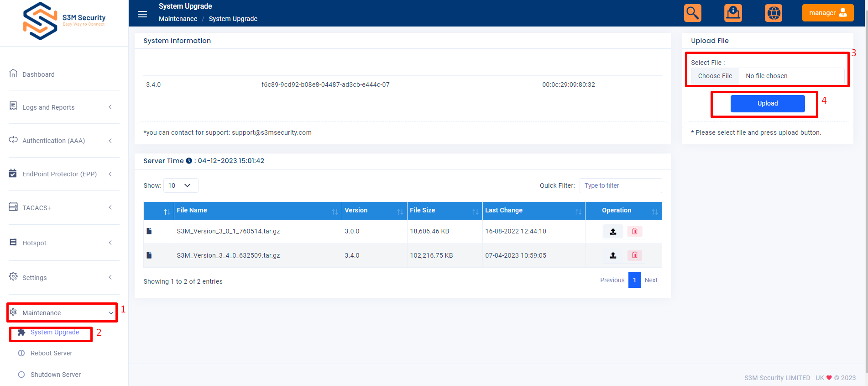Click the Authentication (AAA) icon
Screen dimensions: 868x386
point(13,140)
